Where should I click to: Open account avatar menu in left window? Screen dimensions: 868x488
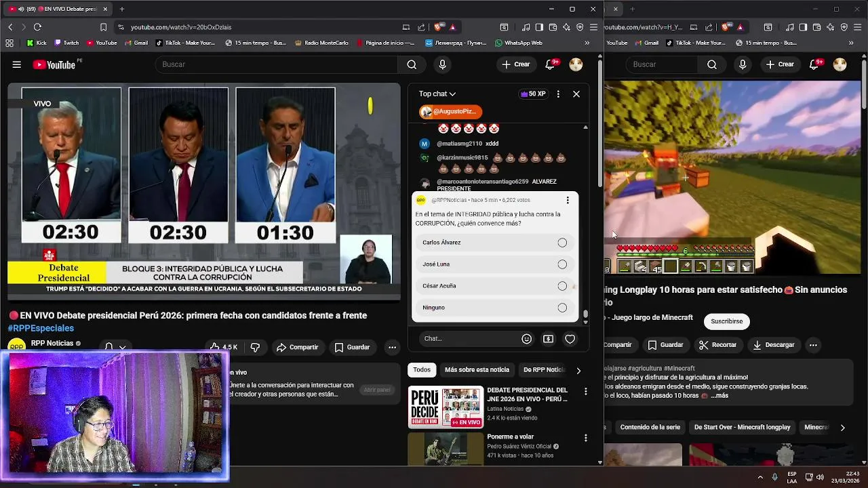point(576,64)
